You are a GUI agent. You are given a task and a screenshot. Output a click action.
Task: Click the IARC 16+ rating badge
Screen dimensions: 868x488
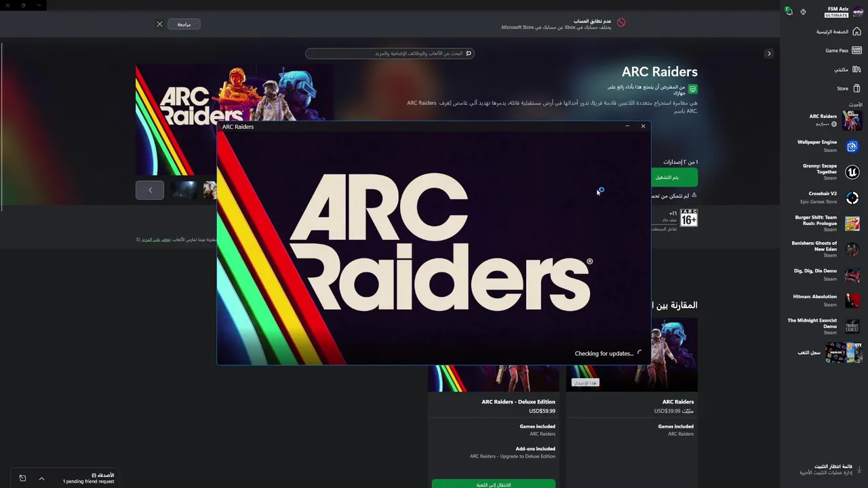(x=689, y=217)
